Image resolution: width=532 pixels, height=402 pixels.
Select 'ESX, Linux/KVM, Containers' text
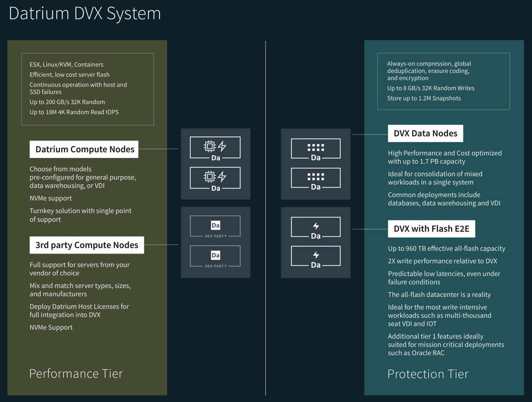tap(66, 64)
